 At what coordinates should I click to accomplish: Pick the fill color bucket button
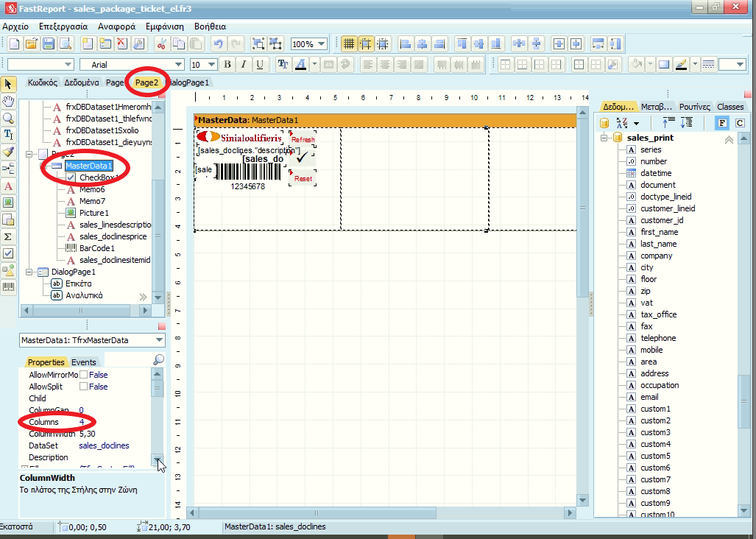pyautogui.click(x=637, y=64)
